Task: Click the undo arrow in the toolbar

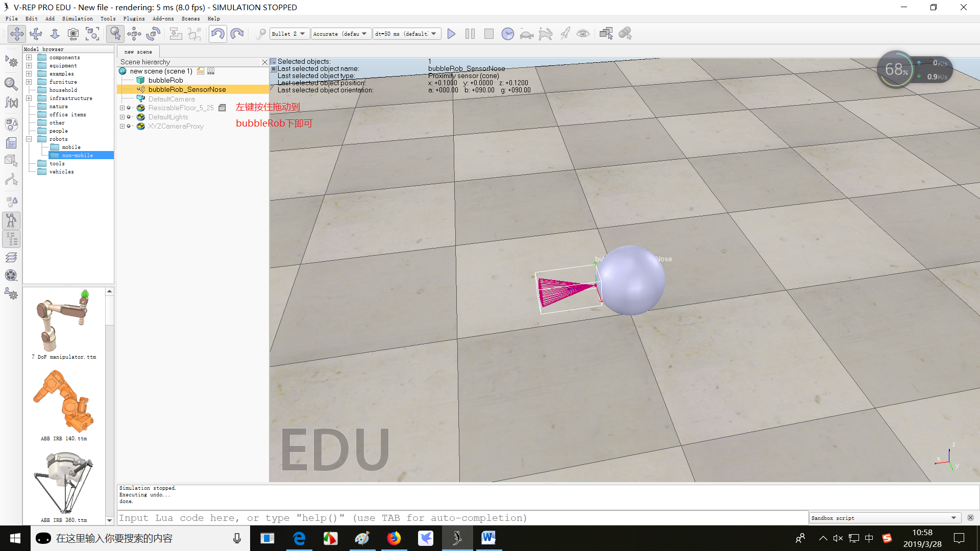Action: pos(217,34)
